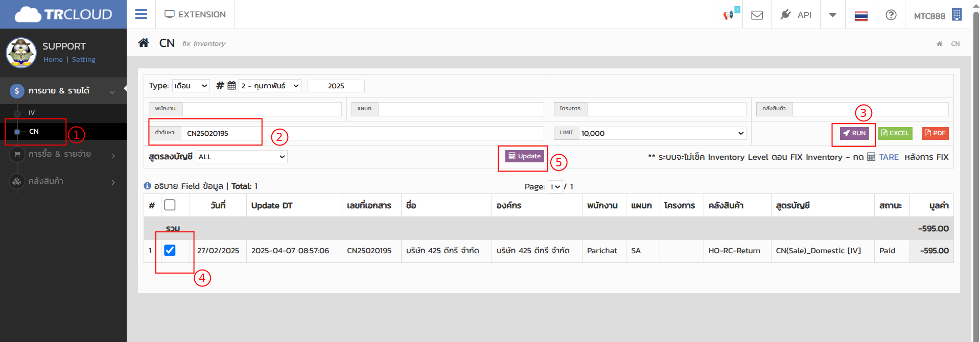This screenshot has width=980, height=342.
Task: Click the calendar icon near month selector
Action: coord(231,86)
